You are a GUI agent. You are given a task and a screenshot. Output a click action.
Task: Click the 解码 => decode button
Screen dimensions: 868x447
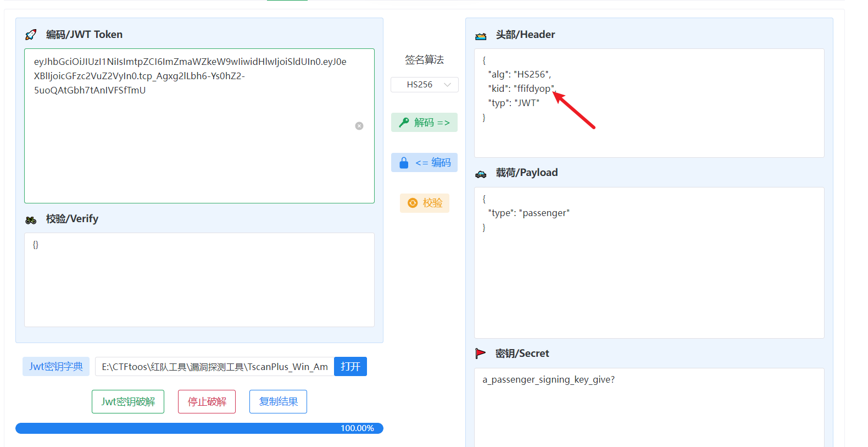click(x=424, y=123)
